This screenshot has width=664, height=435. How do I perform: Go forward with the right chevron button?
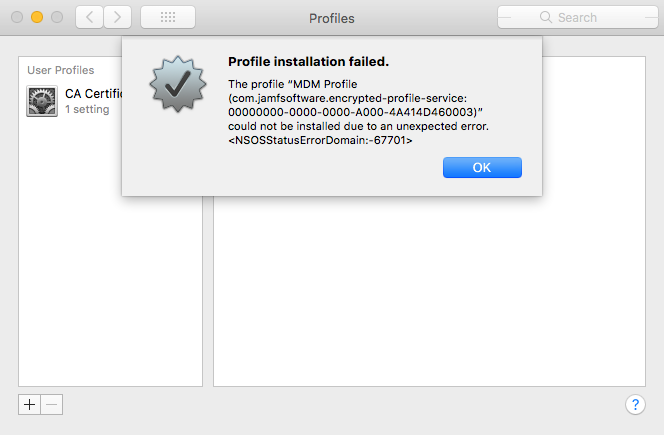[117, 17]
